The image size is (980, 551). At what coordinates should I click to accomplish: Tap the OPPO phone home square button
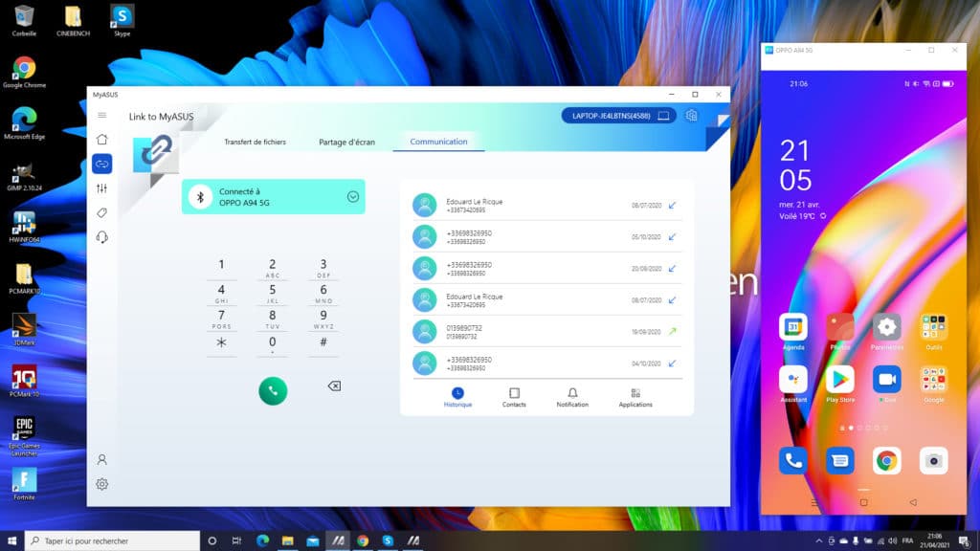coord(864,502)
